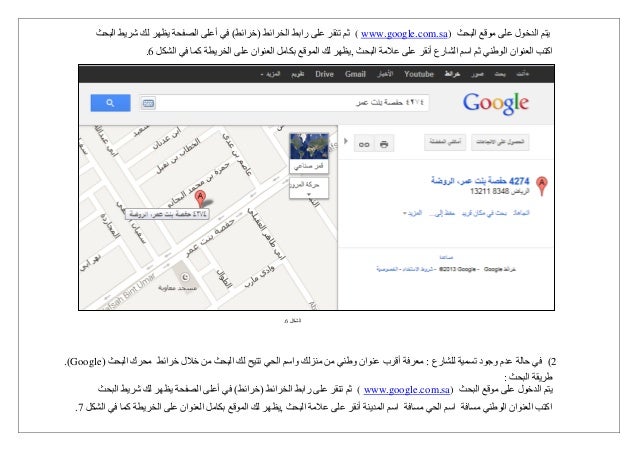Click the الخصوصية link in the footer

tap(387, 269)
